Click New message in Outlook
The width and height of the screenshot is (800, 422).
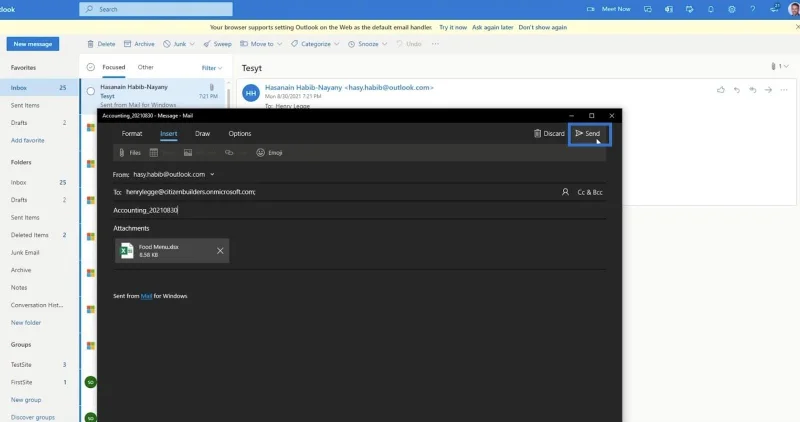point(33,44)
